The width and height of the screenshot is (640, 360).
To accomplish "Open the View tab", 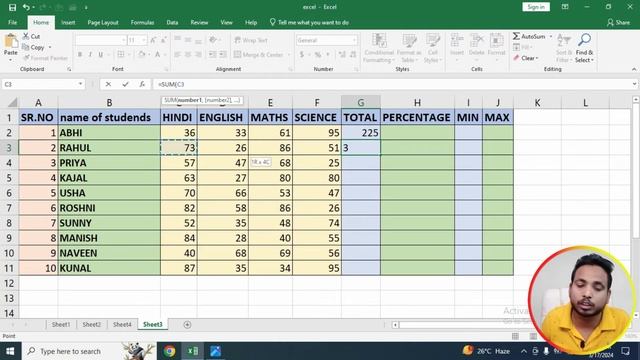I will 227,22.
